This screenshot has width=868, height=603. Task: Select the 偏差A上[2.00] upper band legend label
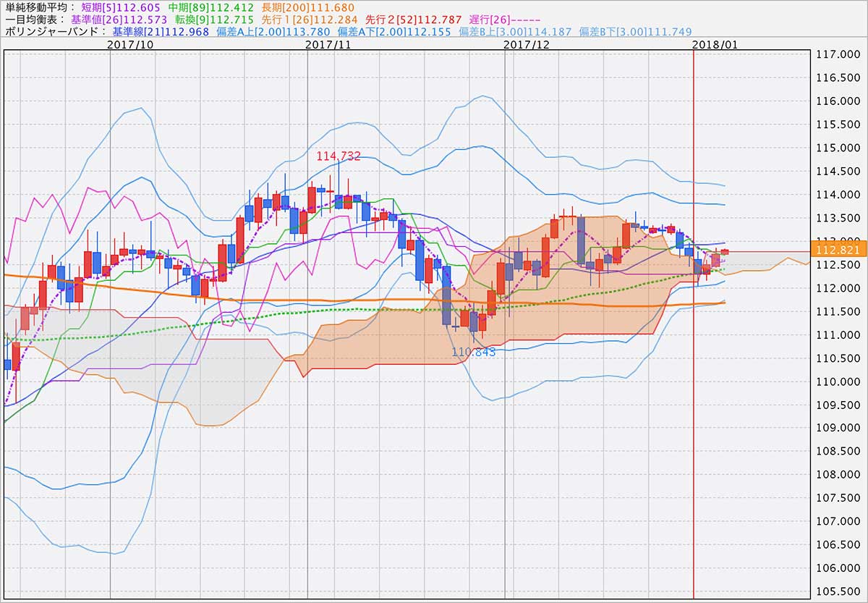coord(273,32)
